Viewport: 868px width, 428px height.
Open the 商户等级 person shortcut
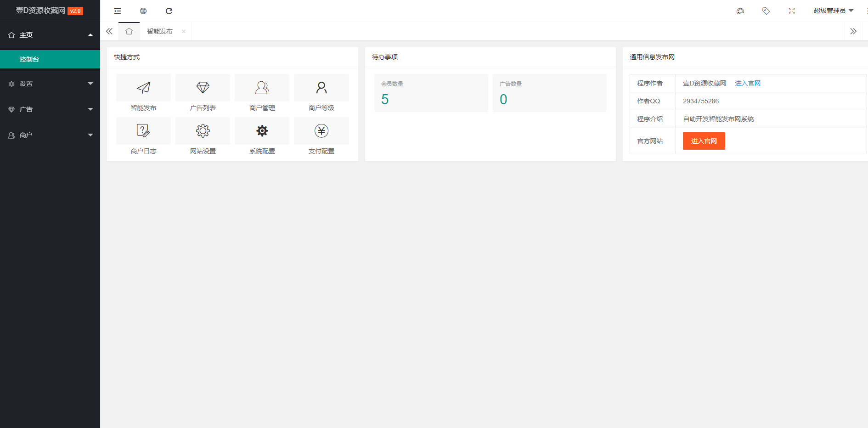[x=321, y=88]
